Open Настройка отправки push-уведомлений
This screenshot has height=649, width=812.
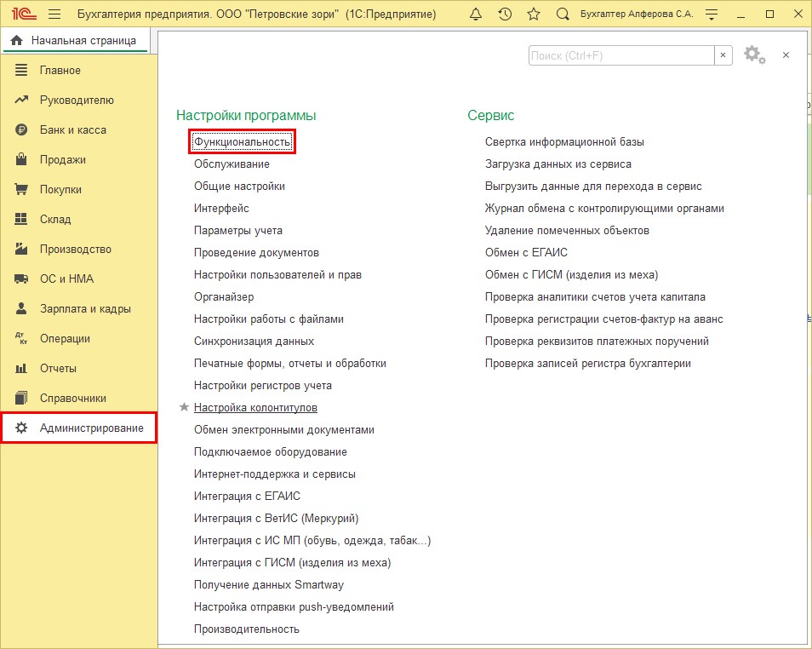click(x=294, y=607)
